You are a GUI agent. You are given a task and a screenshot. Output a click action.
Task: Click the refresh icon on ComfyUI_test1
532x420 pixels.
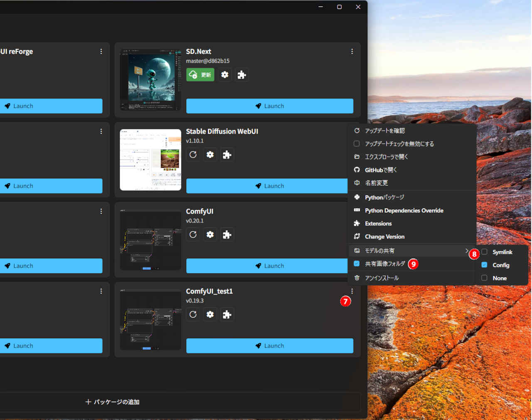coord(193,314)
